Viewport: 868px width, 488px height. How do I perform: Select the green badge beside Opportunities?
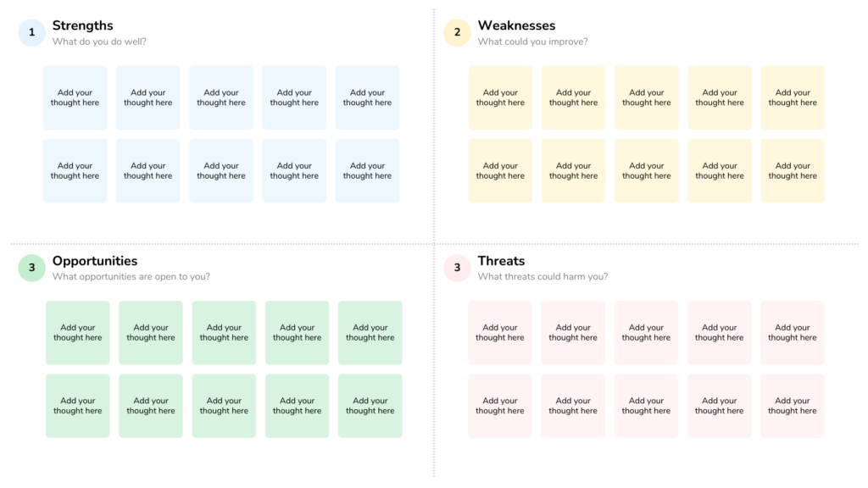tap(31, 269)
